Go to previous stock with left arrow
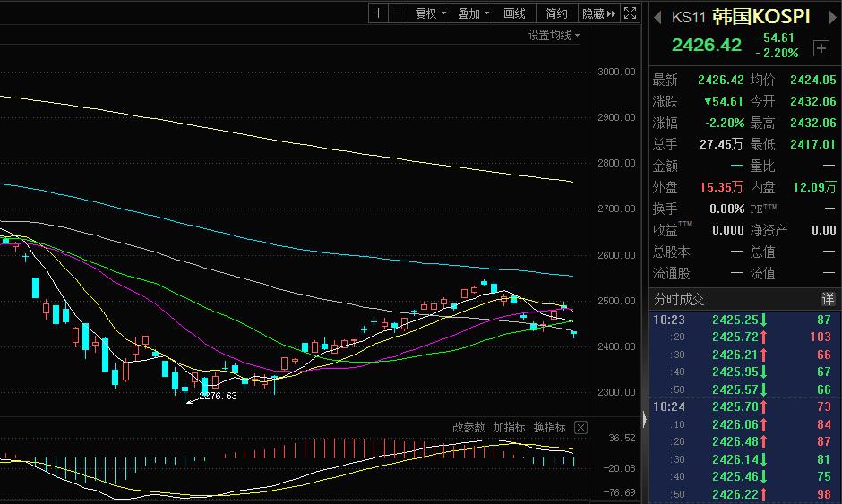This screenshot has height=504, width=842. pyautogui.click(x=657, y=18)
